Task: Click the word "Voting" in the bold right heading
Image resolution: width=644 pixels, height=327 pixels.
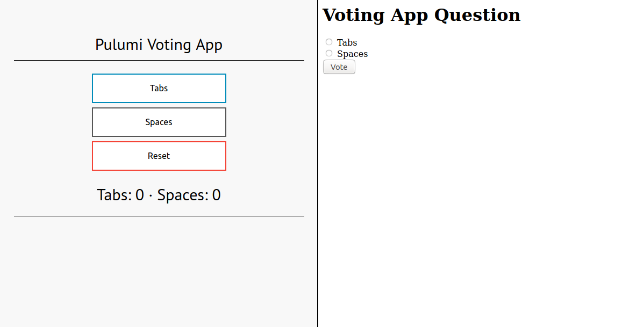Action: coord(354,16)
